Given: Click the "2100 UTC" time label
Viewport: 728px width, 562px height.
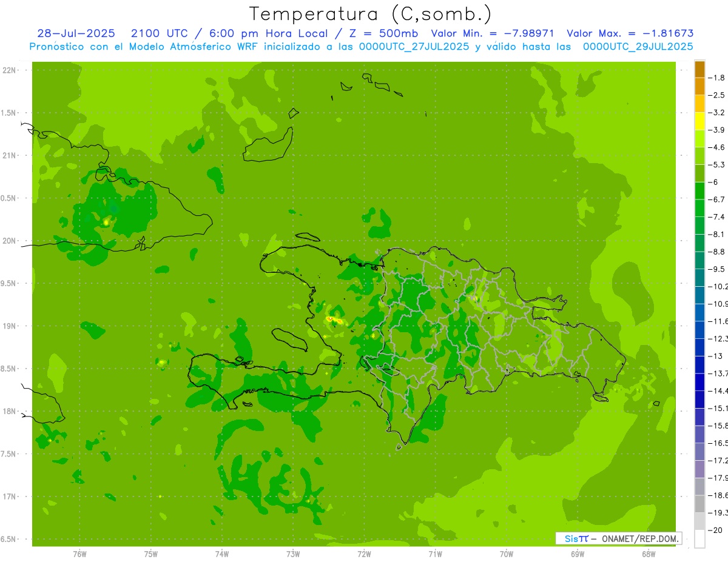Looking at the screenshot, I should (x=160, y=33).
